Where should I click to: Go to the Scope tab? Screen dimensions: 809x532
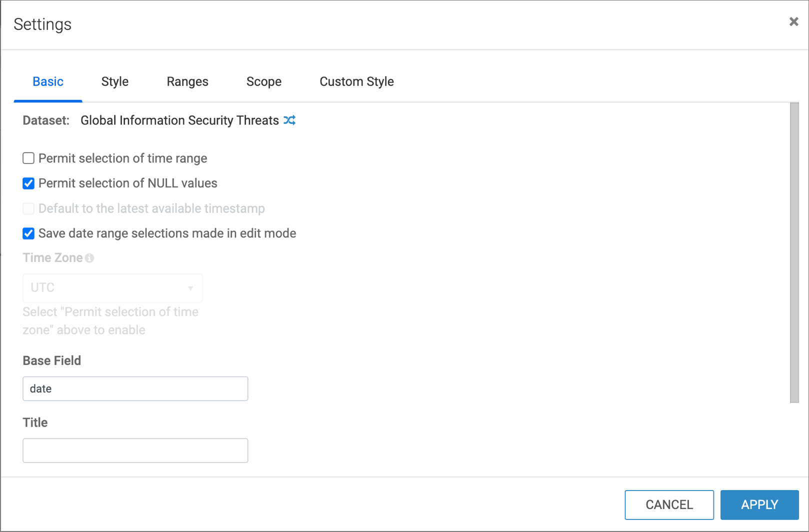[263, 81]
